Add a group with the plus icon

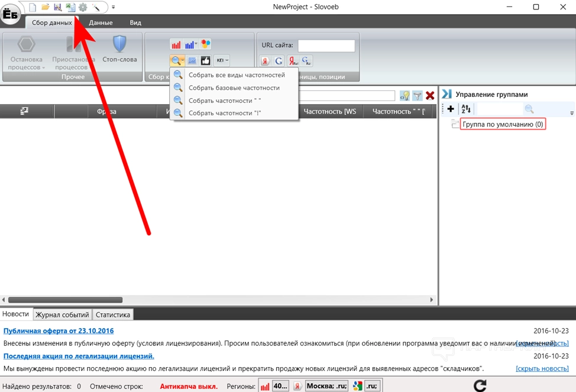(x=451, y=109)
